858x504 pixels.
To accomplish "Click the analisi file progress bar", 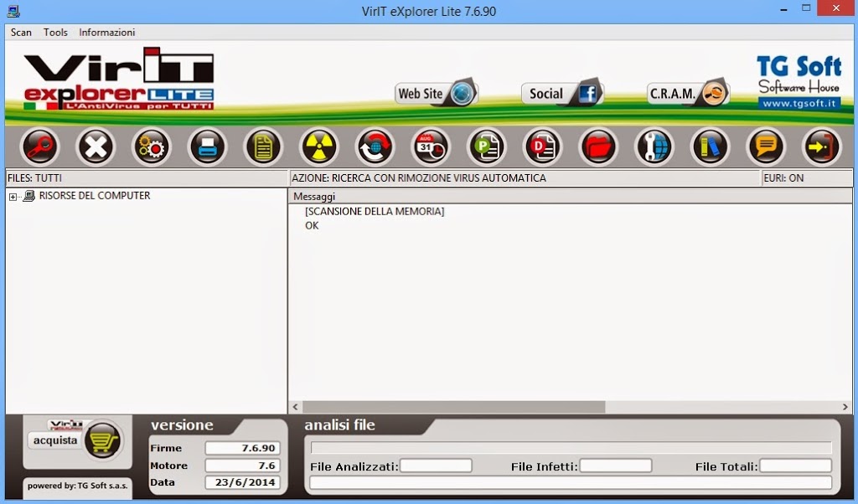I will click(571, 448).
